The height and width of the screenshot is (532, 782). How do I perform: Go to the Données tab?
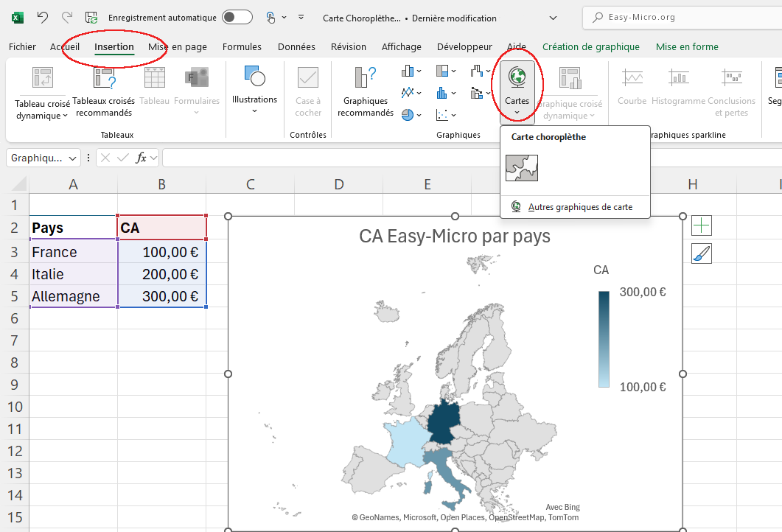point(296,47)
